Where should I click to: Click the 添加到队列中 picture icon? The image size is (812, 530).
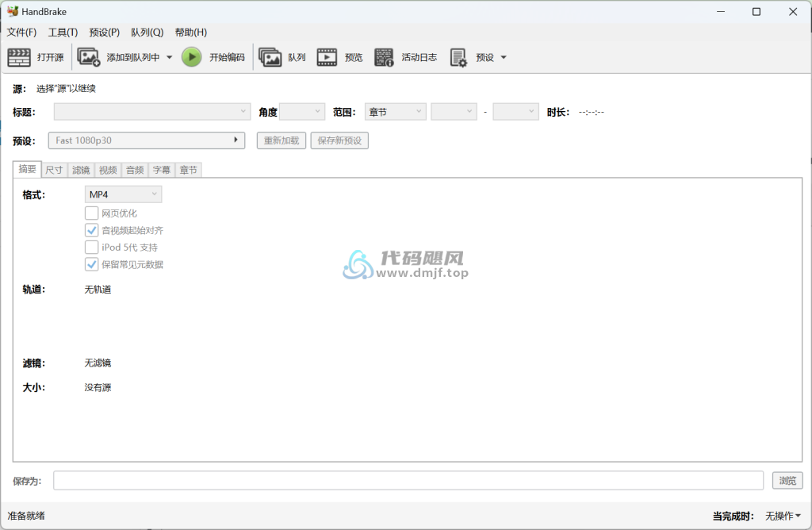point(89,57)
